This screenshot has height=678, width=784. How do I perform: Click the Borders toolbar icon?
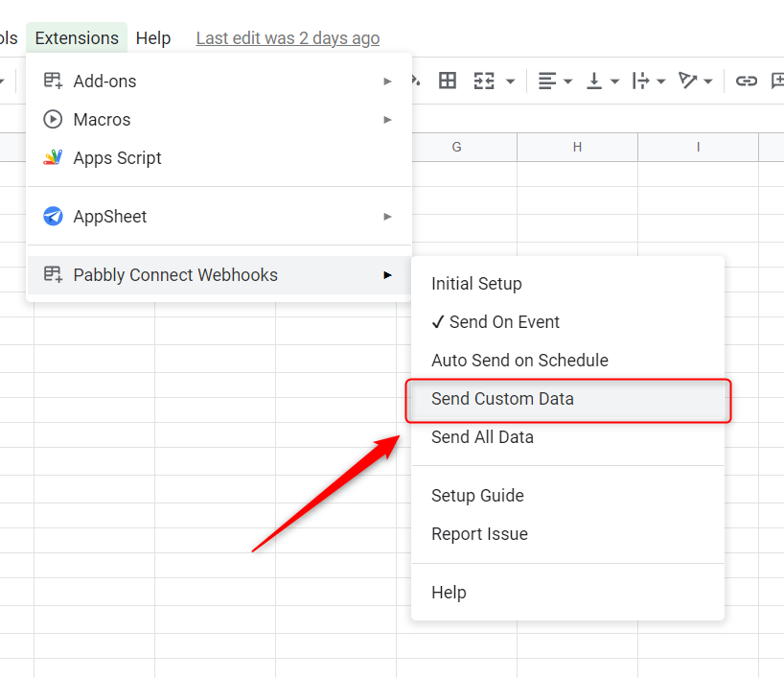point(448,81)
